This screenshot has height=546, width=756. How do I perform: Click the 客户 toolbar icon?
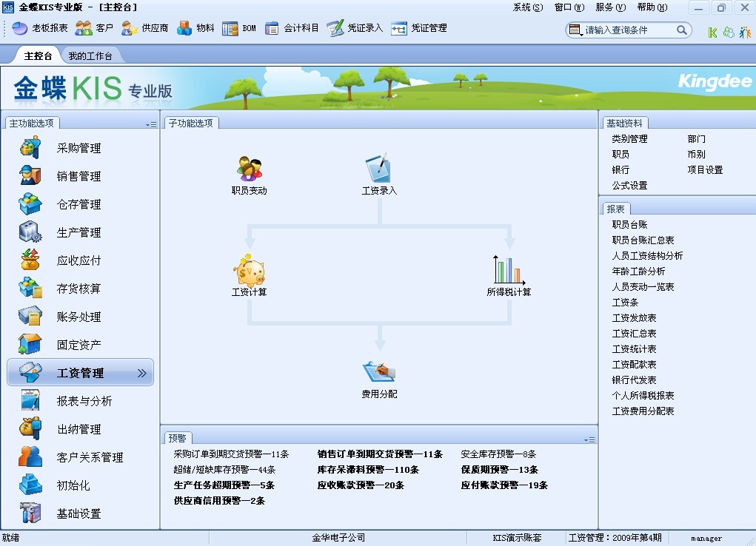pyautogui.click(x=94, y=28)
